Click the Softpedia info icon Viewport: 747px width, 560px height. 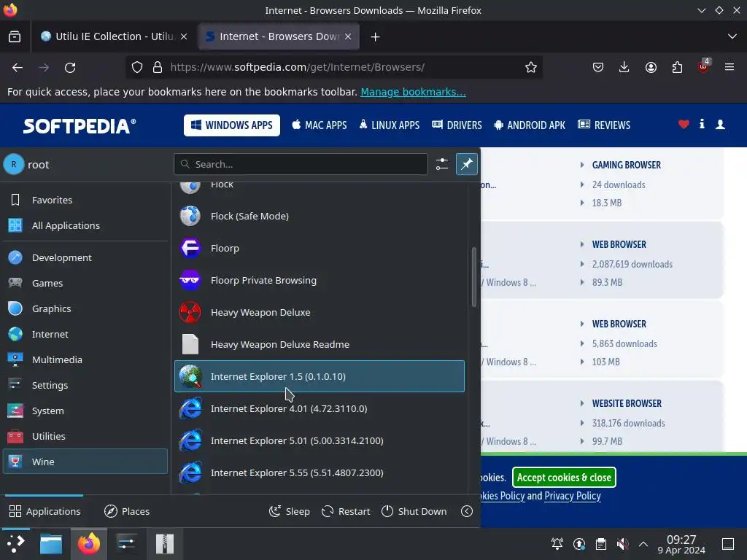pos(702,124)
